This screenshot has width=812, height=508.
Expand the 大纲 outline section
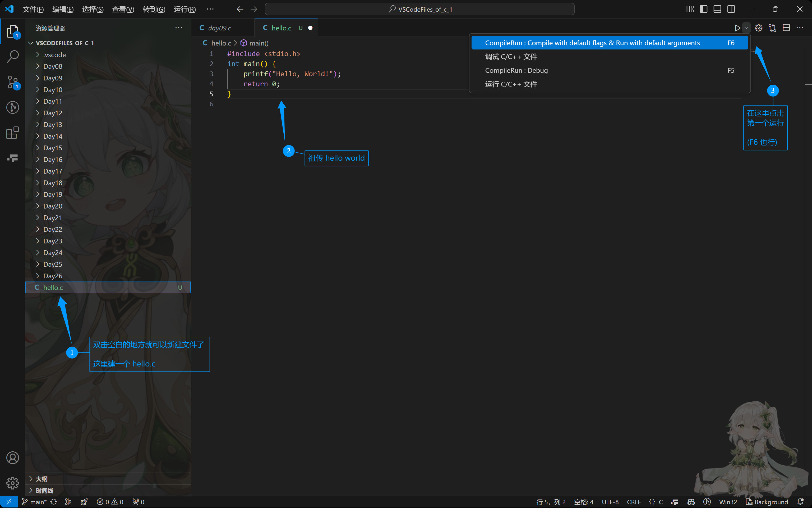tap(108, 479)
